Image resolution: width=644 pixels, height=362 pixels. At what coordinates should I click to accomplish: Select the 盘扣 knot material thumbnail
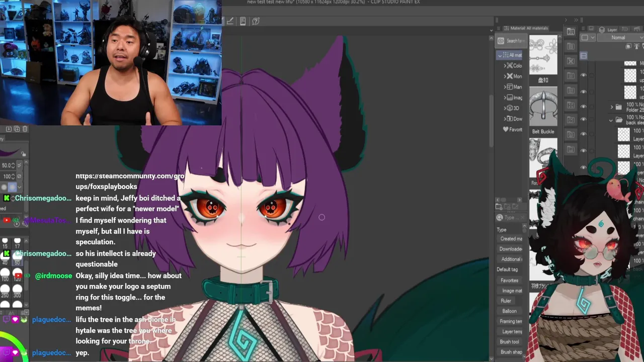click(543, 55)
